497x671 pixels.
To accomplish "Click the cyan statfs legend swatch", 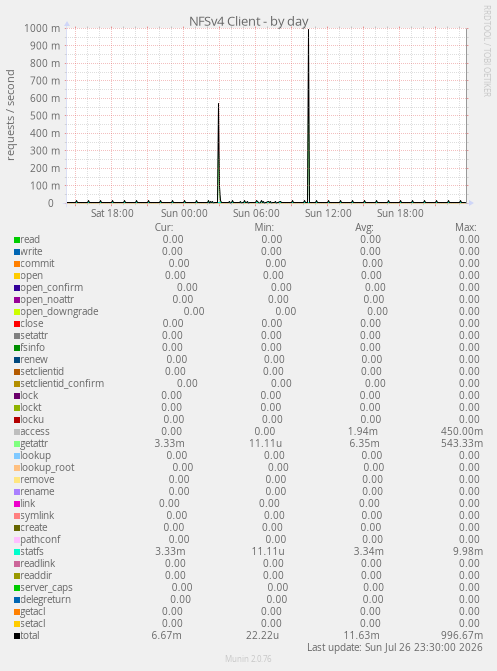I will click(x=17, y=552).
